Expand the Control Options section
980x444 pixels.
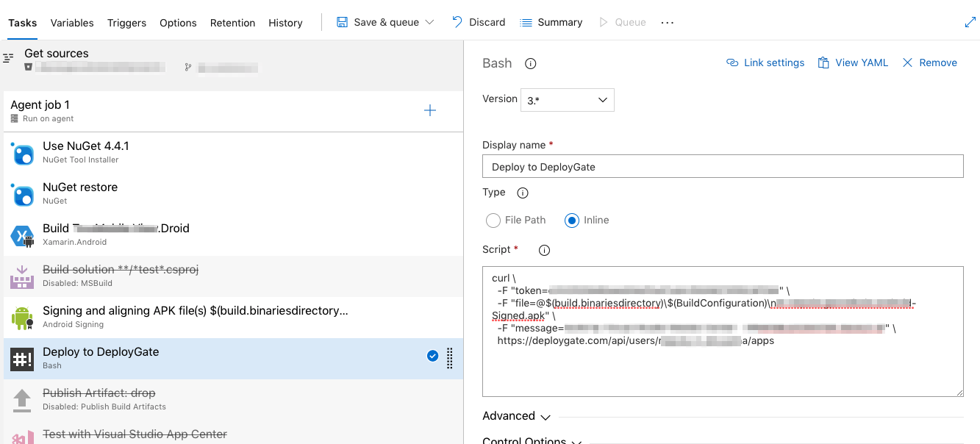(x=532, y=440)
